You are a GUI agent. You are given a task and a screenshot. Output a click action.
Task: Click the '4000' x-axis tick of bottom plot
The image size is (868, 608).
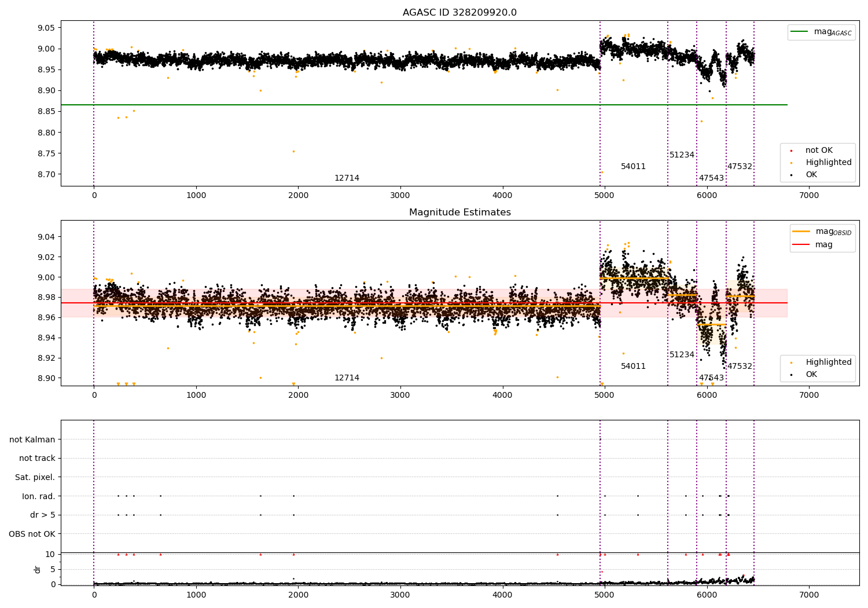[502, 595]
